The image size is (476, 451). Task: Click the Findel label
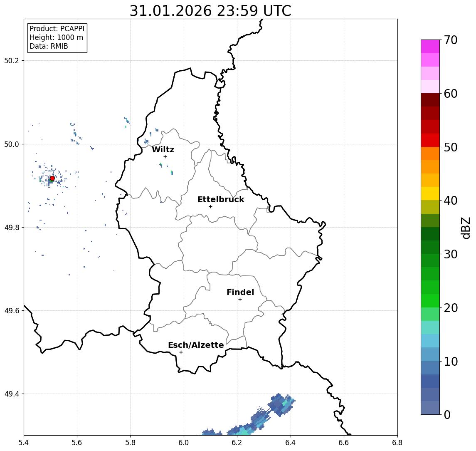[x=240, y=292]
